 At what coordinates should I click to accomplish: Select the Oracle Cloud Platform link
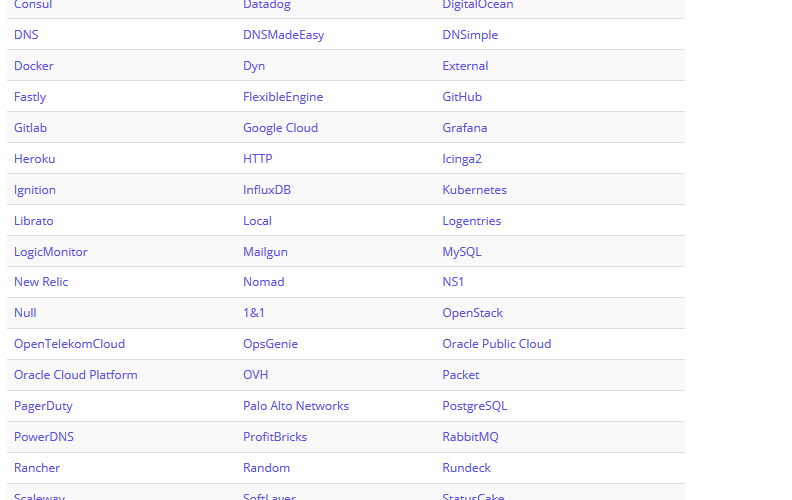[76, 375]
